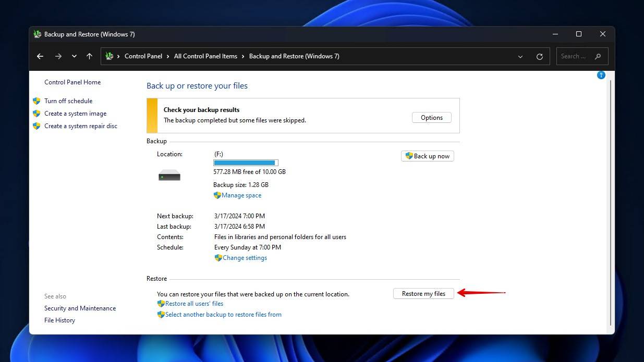Open the blue Help question mark

[x=601, y=74]
